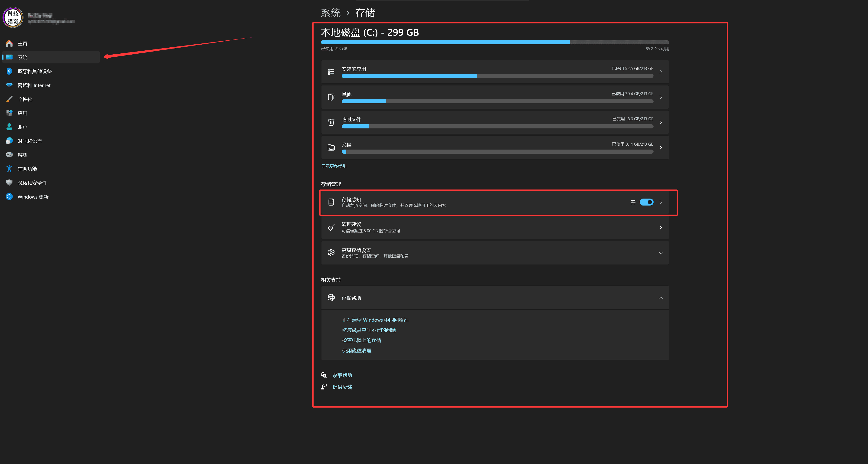Click the 提供反馈 link
The height and width of the screenshot is (464, 868).
(x=342, y=387)
